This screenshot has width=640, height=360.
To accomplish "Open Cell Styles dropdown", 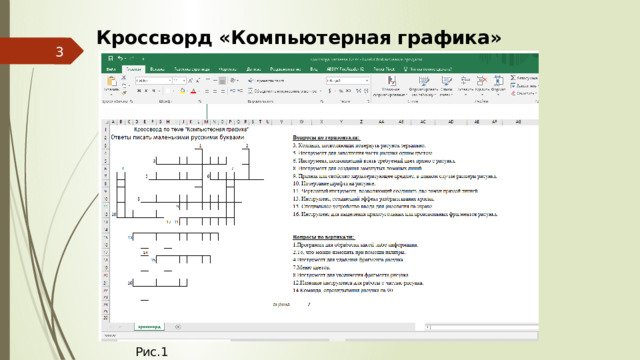I will coord(446,86).
